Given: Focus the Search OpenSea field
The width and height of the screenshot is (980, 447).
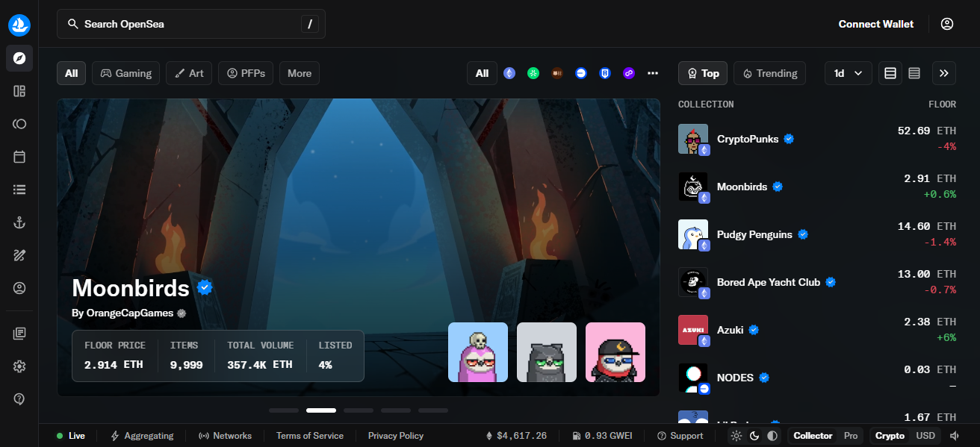Looking at the screenshot, I should click(191, 24).
